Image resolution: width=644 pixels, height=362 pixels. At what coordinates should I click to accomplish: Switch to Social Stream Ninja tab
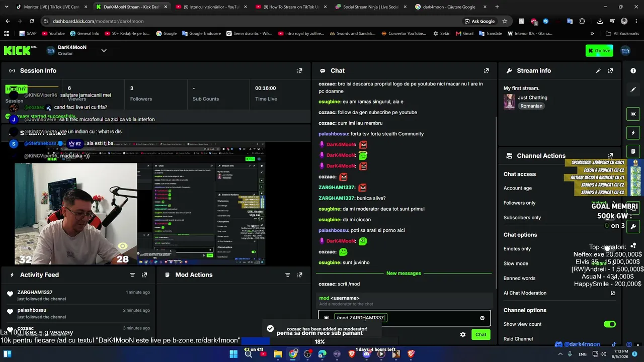pos(370,7)
